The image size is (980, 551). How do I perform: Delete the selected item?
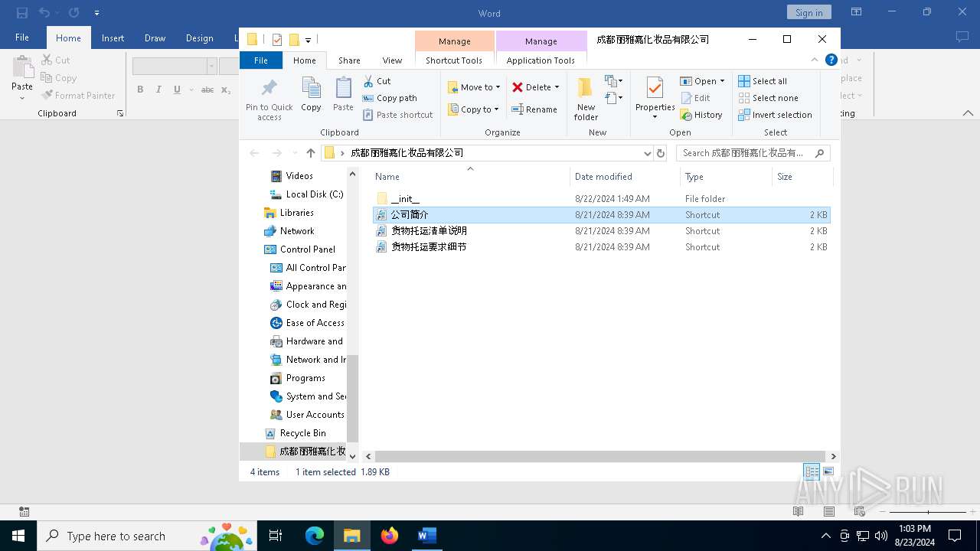(x=531, y=87)
